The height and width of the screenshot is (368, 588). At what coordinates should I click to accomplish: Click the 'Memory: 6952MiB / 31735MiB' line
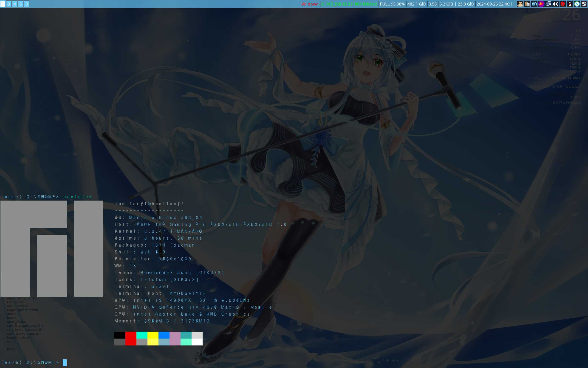(x=162, y=321)
